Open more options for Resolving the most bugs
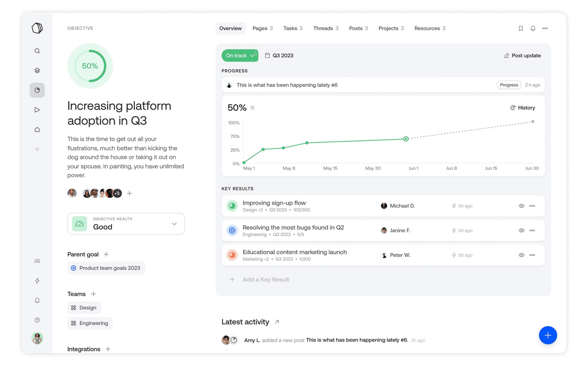This screenshot has height=366, width=588. click(532, 230)
